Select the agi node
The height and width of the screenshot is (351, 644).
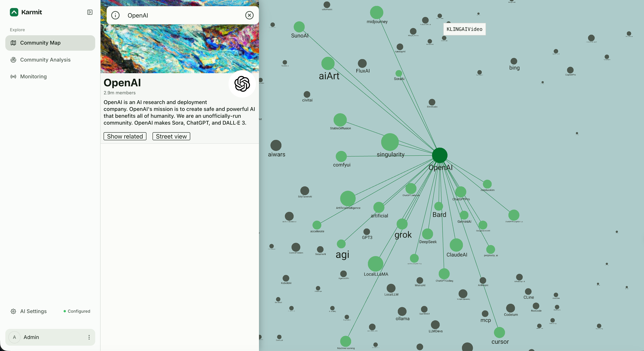(x=341, y=244)
